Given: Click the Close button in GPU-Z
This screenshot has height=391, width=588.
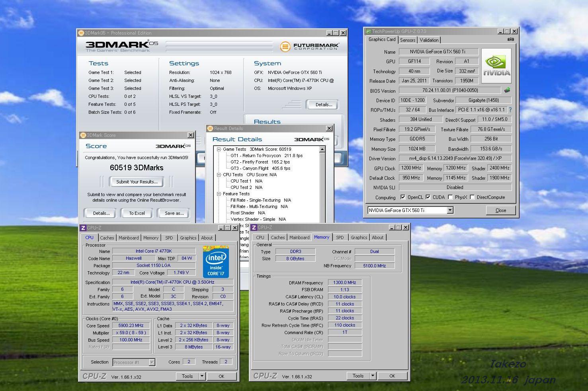Looking at the screenshot, I should [501, 210].
